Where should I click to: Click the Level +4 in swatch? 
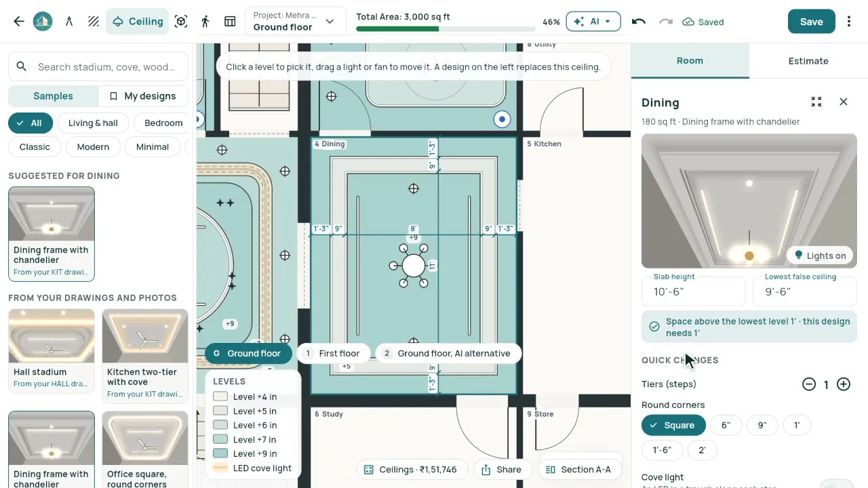click(x=220, y=396)
